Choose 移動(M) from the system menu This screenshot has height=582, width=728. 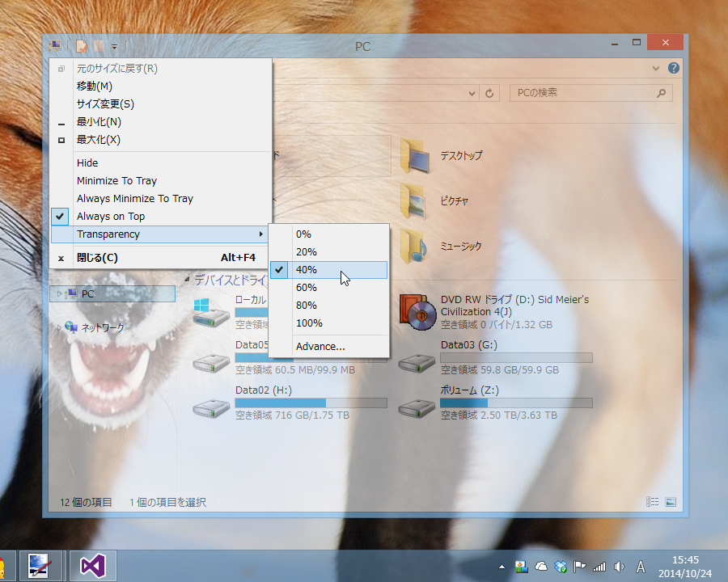tap(161, 86)
